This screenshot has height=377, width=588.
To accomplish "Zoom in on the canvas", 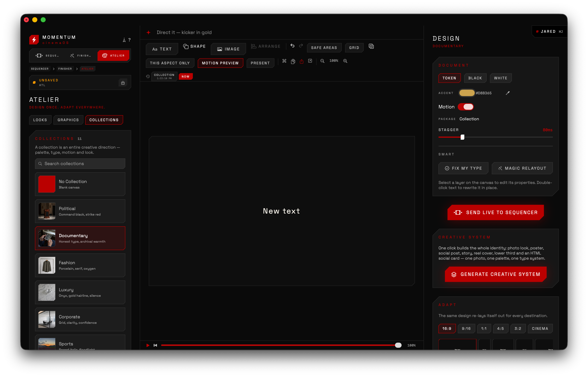I will pos(345,61).
